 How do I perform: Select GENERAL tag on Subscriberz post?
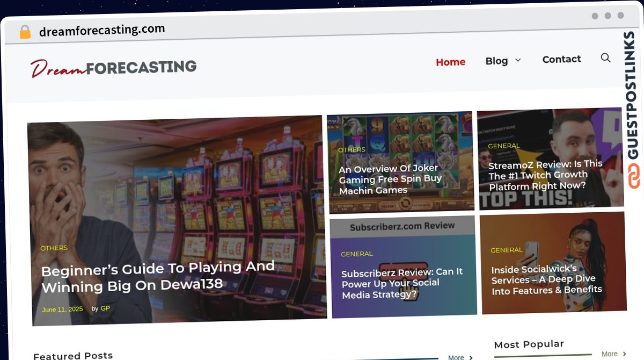point(357,254)
